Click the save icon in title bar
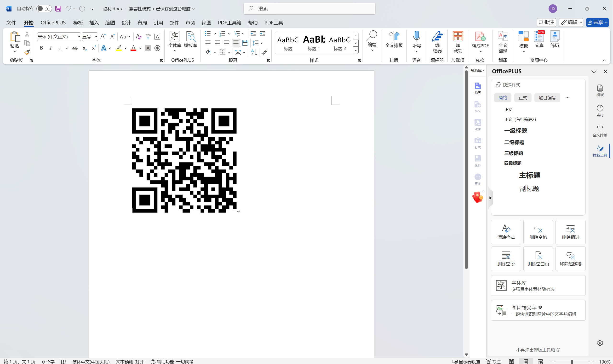Screen dimensions: 613x364 point(58,9)
